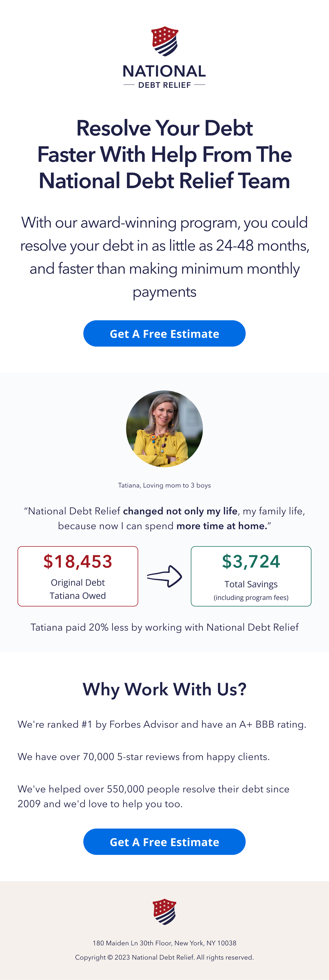Click the award-winning program paragraph
Image resolution: width=329 pixels, height=980 pixels.
tap(164, 257)
